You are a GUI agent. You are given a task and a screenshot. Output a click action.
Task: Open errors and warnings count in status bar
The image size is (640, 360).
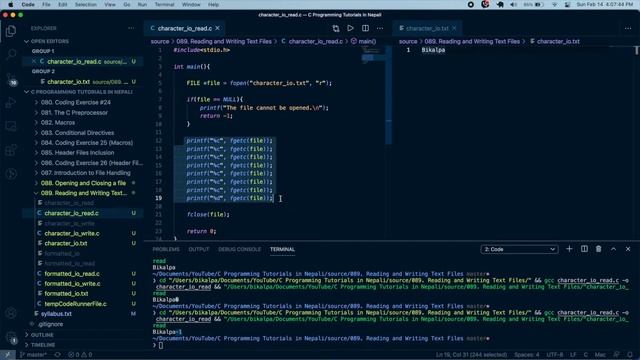(x=80, y=355)
